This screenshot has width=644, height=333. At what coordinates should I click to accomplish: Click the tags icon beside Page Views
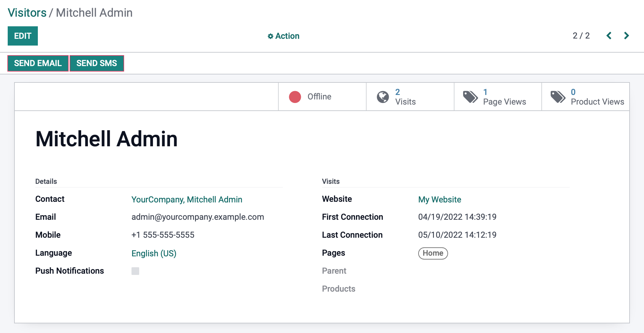click(470, 97)
